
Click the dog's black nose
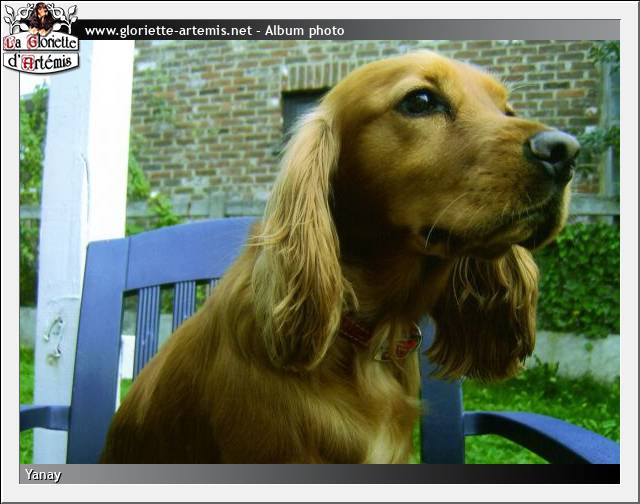pos(554,150)
